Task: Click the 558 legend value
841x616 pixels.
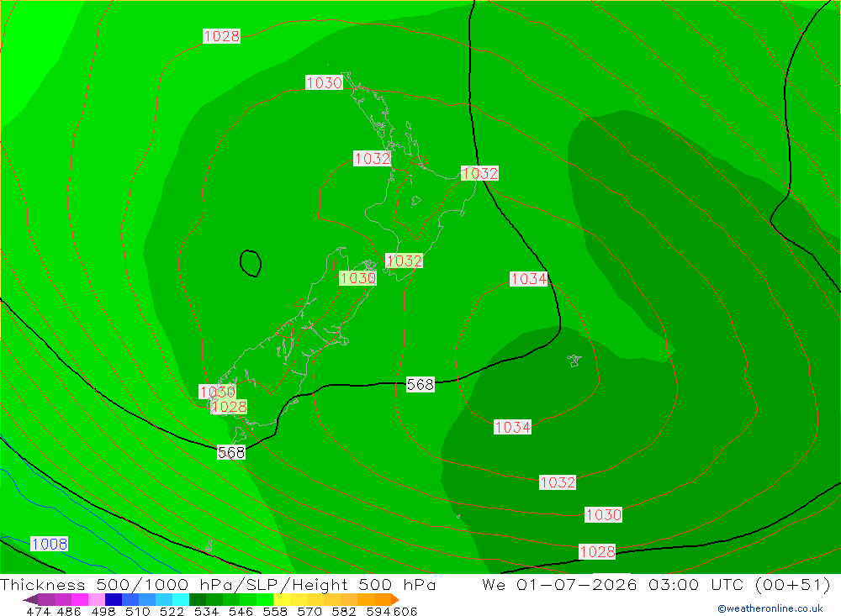Action: tap(275, 611)
